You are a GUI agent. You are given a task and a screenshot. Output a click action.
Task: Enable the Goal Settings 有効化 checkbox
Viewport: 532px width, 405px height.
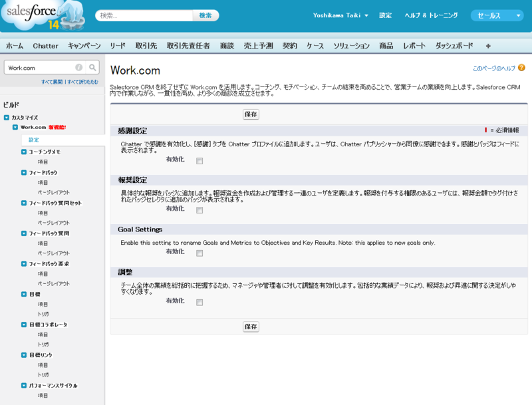point(199,253)
